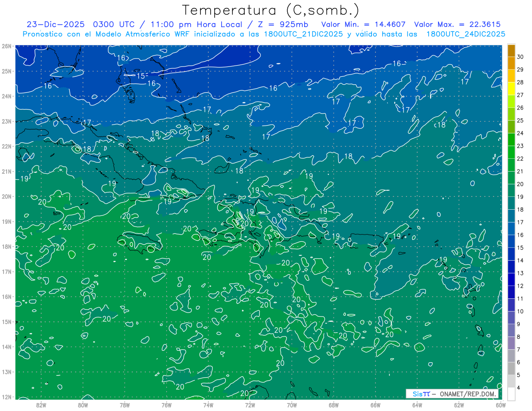Select valid-until time 1800UTC_24DIC2025

[x=465, y=34]
